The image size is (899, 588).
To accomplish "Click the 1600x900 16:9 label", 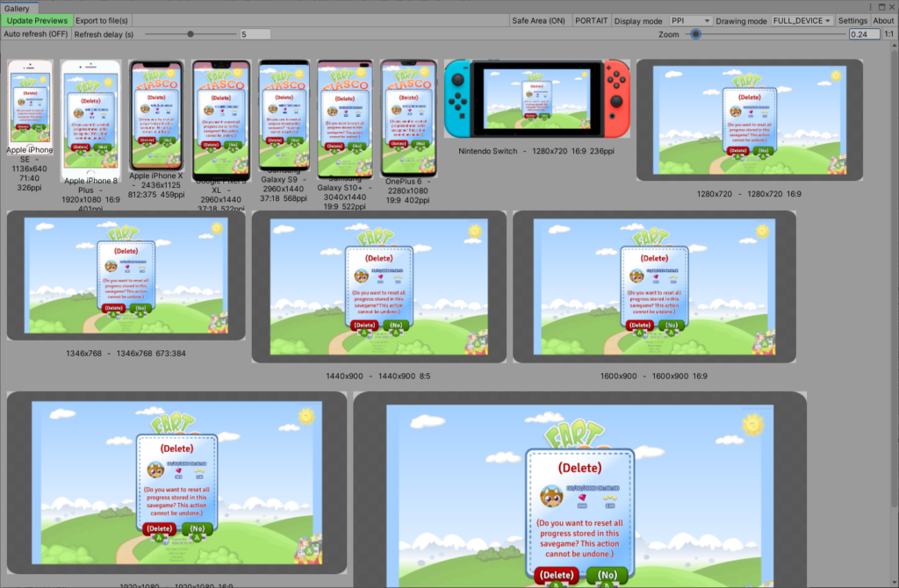I will coord(653,376).
